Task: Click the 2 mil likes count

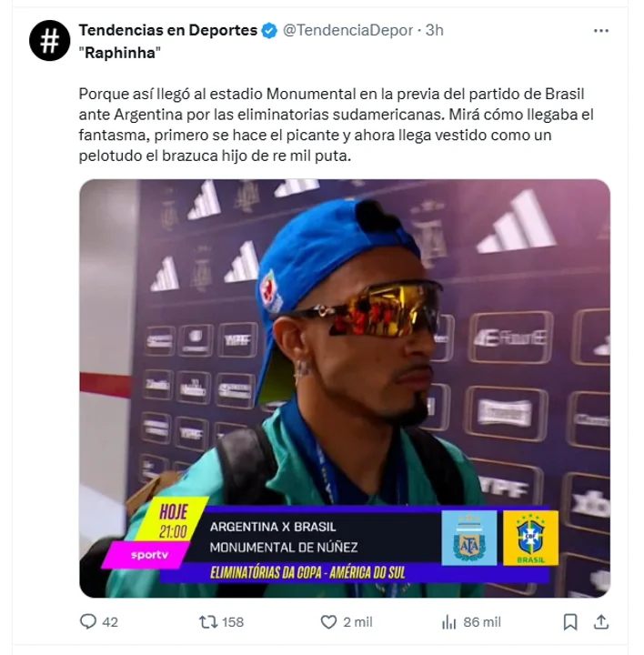Action: point(357,622)
